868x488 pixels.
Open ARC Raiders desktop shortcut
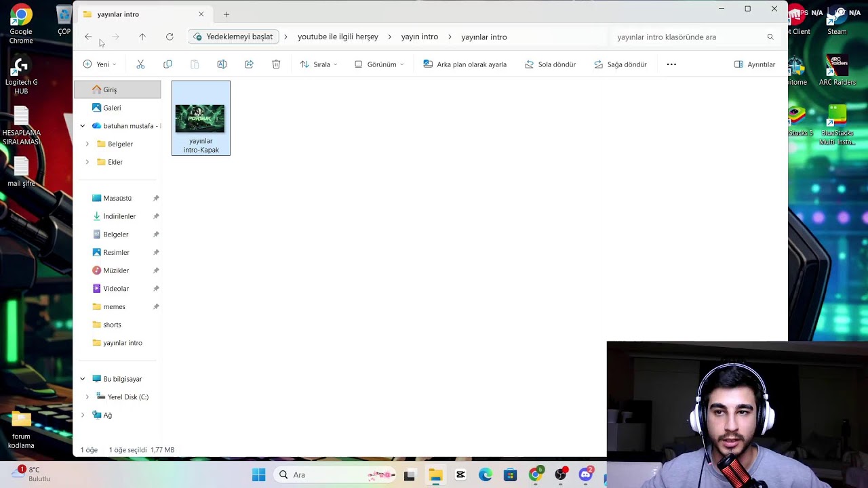pos(837,70)
